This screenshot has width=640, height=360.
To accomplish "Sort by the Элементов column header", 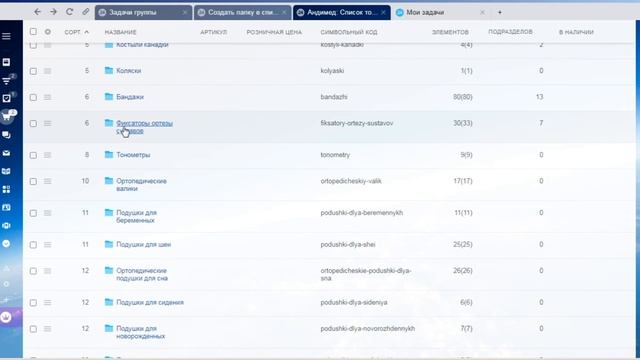I will coord(450,32).
